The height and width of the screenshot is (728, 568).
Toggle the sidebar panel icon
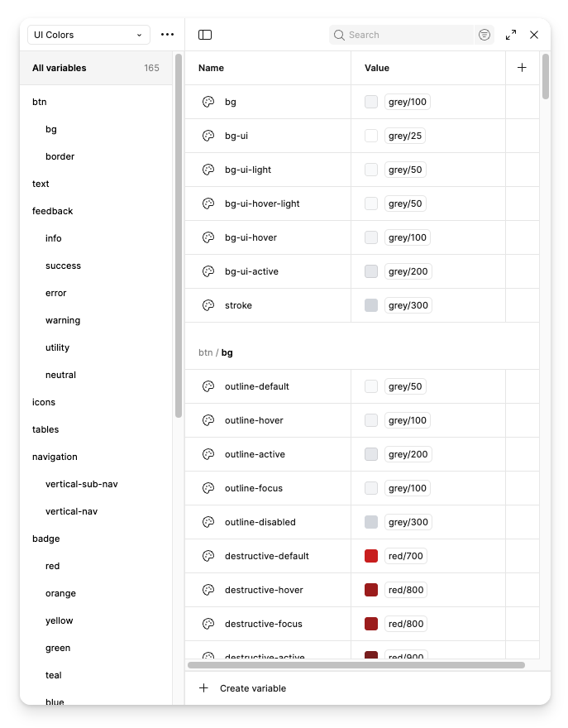(x=205, y=35)
